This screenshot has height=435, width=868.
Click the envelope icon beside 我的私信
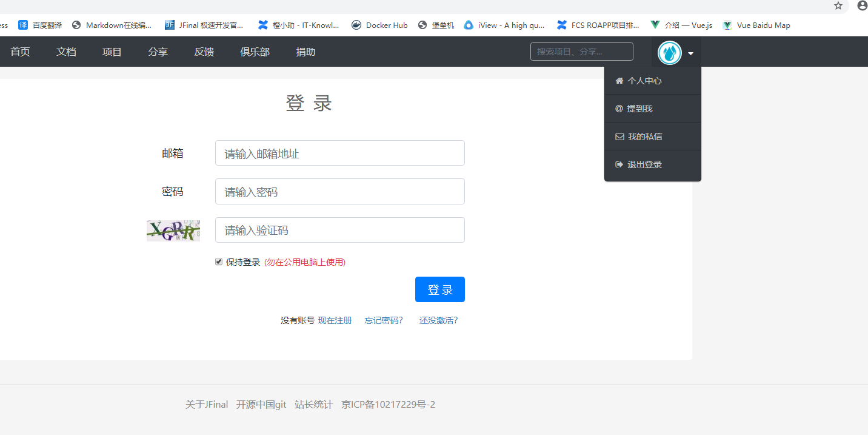click(x=619, y=137)
